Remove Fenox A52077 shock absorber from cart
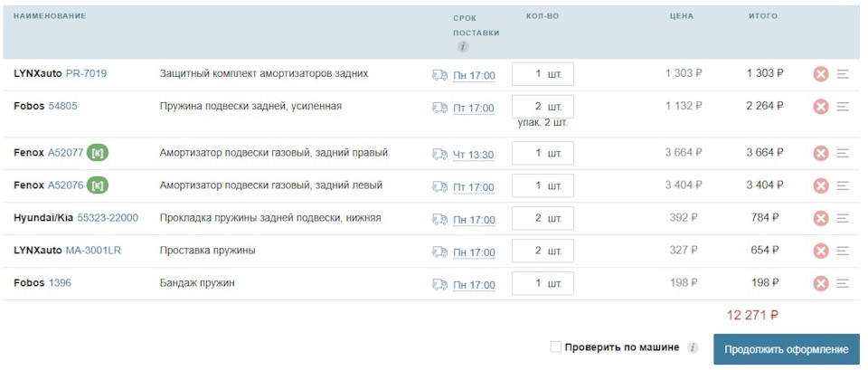This screenshot has height=370, width=868. pyautogui.click(x=820, y=153)
